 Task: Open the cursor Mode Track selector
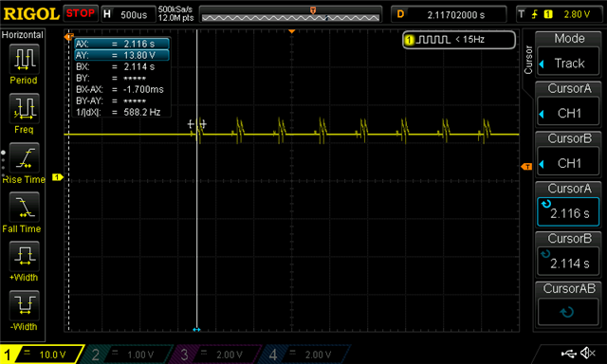tap(567, 63)
